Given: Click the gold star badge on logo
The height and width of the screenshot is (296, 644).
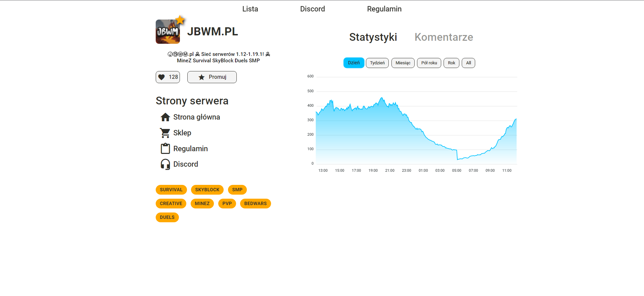Looking at the screenshot, I should point(180,20).
